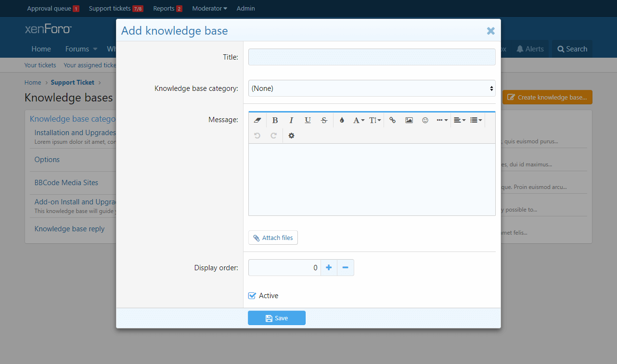Open the Knowledge base category dropdown
617x364 pixels.
point(372,88)
